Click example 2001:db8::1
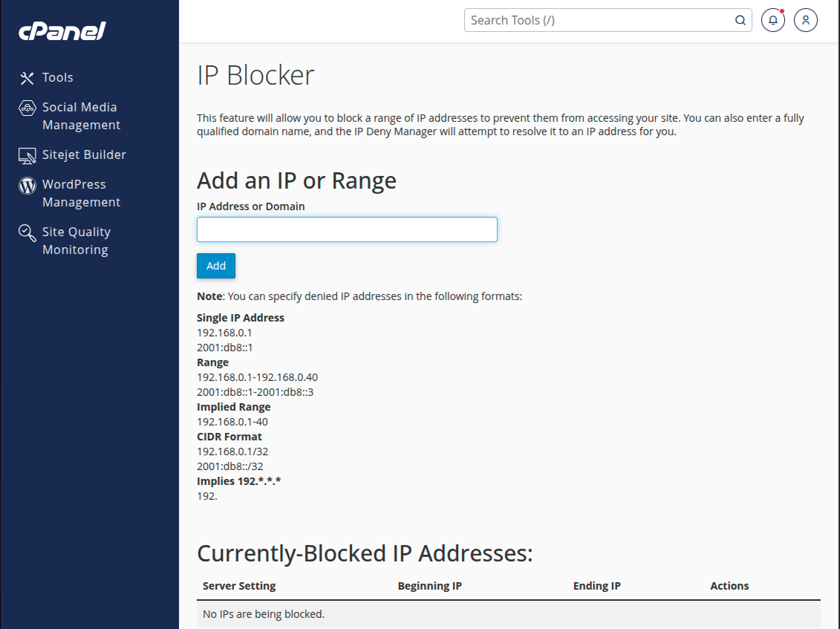 [x=224, y=348]
